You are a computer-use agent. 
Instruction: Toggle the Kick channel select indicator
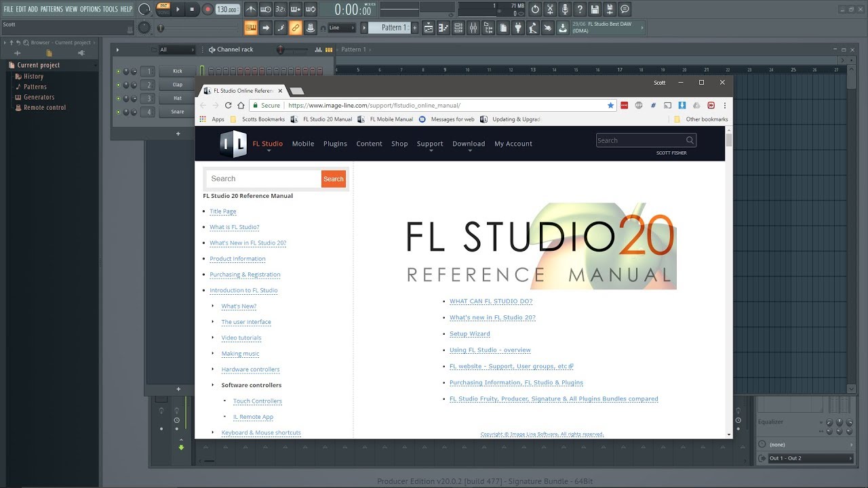tap(201, 70)
